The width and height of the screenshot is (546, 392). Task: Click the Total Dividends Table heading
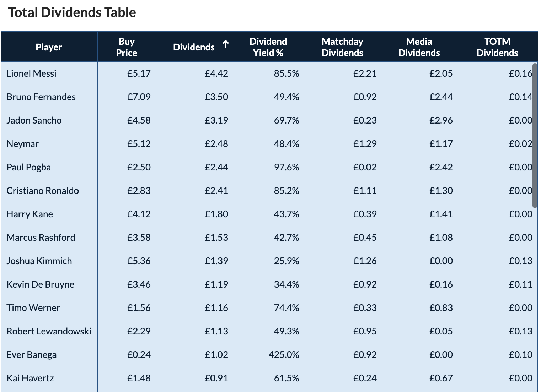tap(72, 12)
